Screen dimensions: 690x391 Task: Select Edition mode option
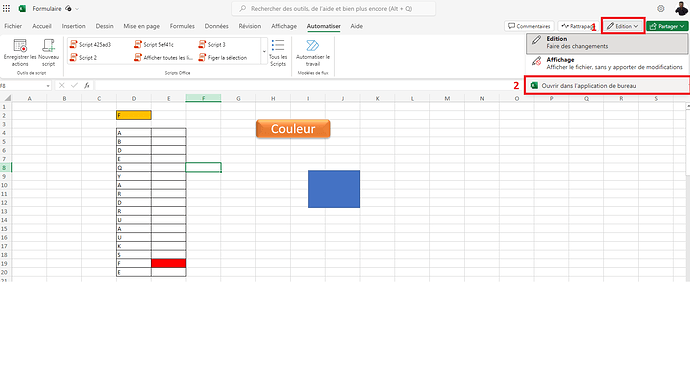pos(607,43)
